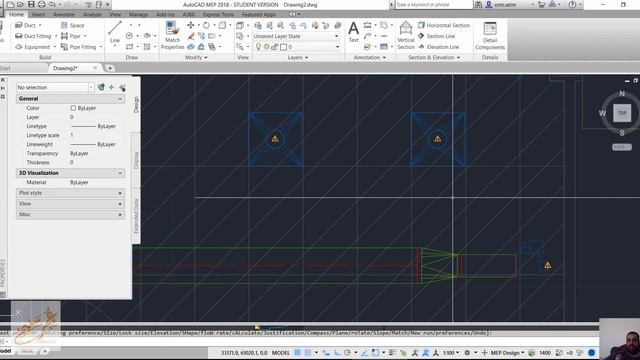Screen dimensions: 640x360
Task: Click the Match Properties icon
Action: 172,36
